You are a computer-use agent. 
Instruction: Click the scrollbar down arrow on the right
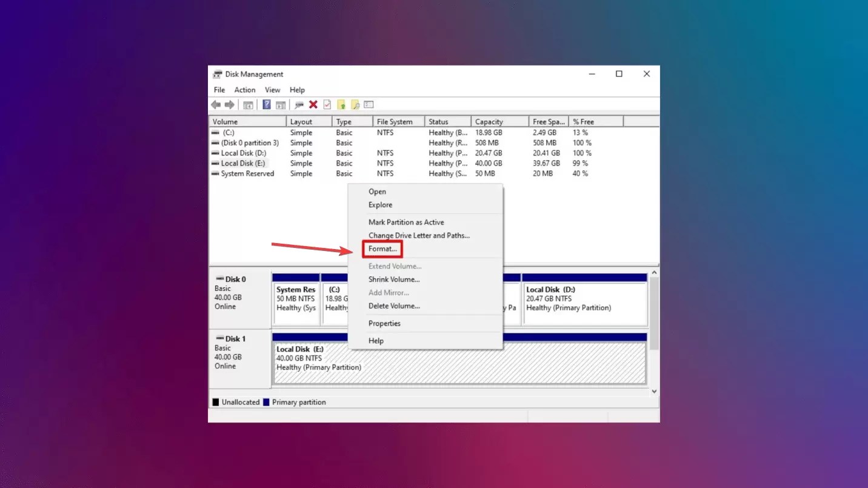(x=654, y=391)
